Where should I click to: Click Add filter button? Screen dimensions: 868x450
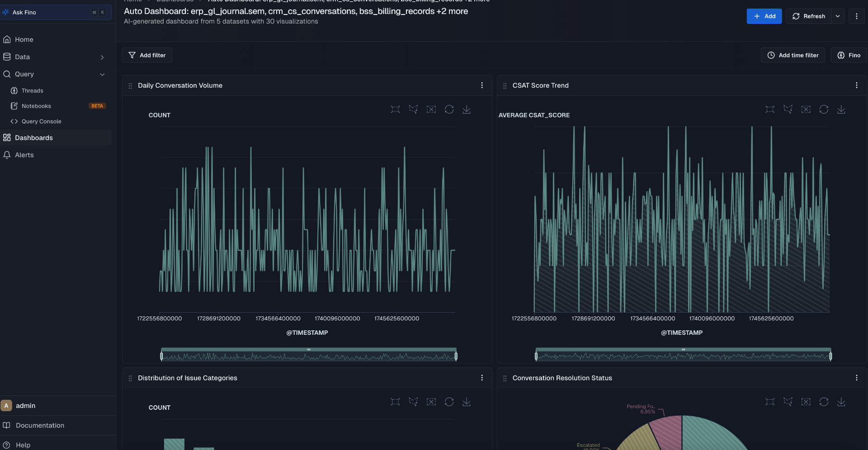147,55
